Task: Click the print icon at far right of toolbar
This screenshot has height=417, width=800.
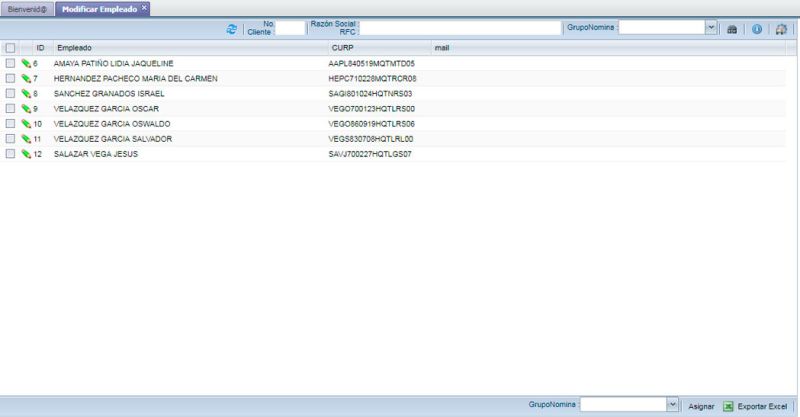Action: click(x=782, y=29)
